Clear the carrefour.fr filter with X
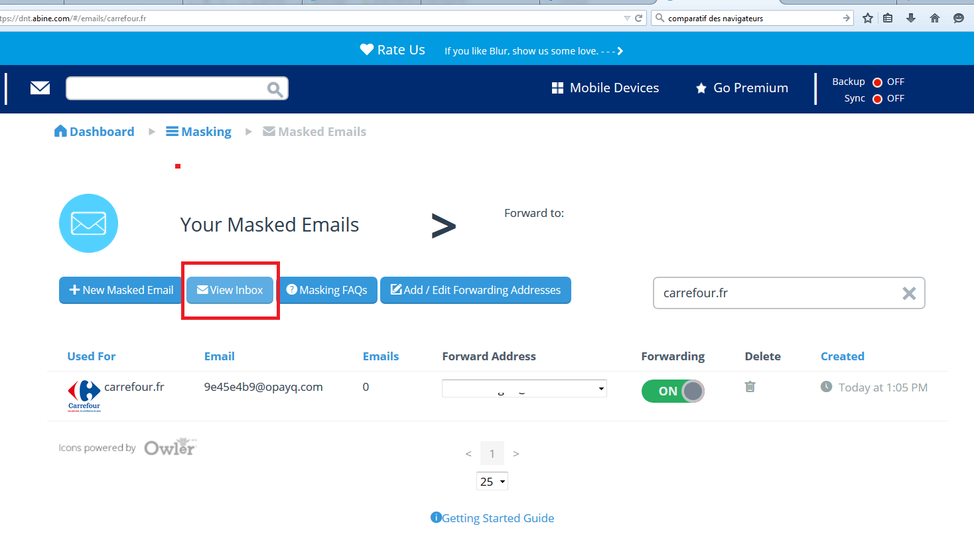The image size is (974, 560). tap(909, 293)
